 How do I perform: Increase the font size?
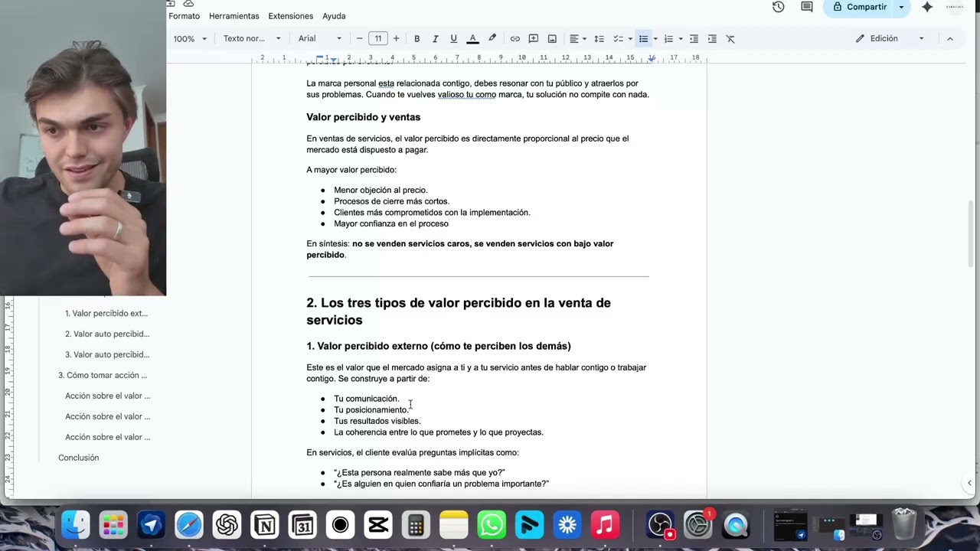[x=396, y=39]
